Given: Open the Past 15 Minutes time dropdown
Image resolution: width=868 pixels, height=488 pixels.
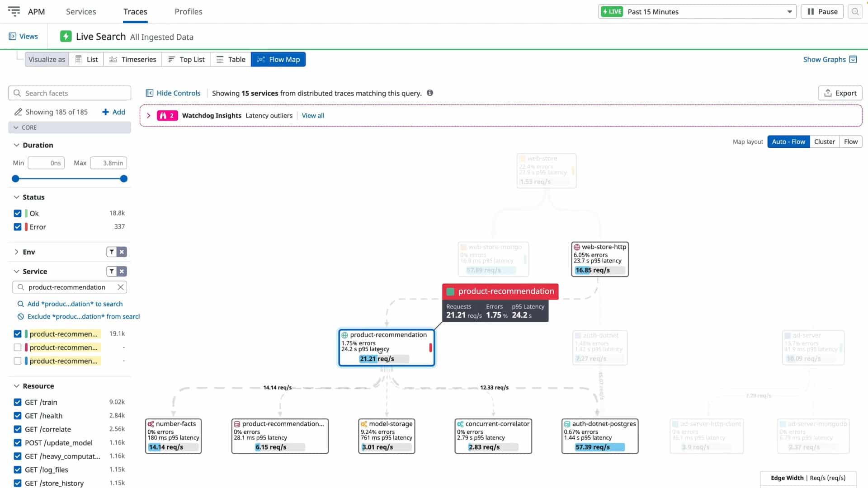Looking at the screenshot, I should [697, 12].
